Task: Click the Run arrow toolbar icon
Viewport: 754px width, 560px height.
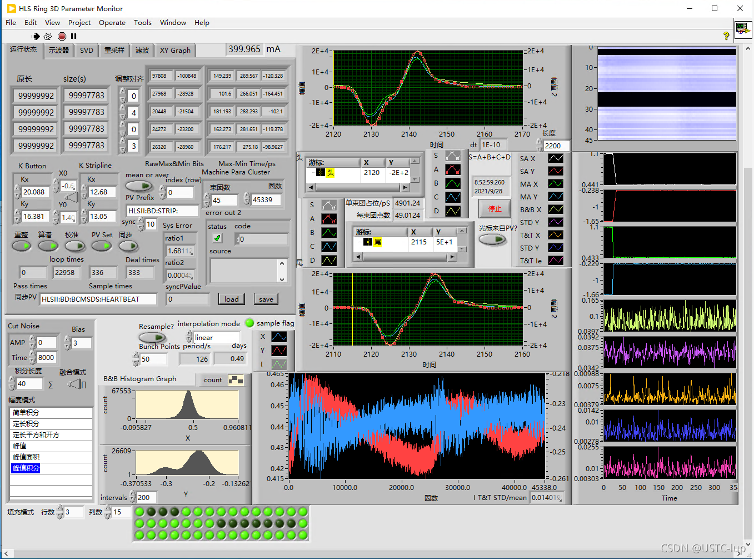Action: tap(36, 36)
